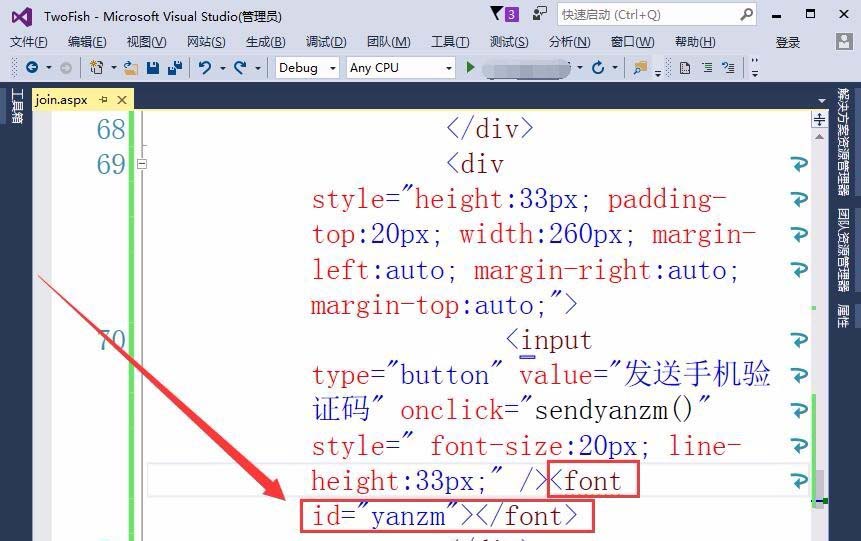
Task: Close the join.aspx tab
Action: (122, 100)
